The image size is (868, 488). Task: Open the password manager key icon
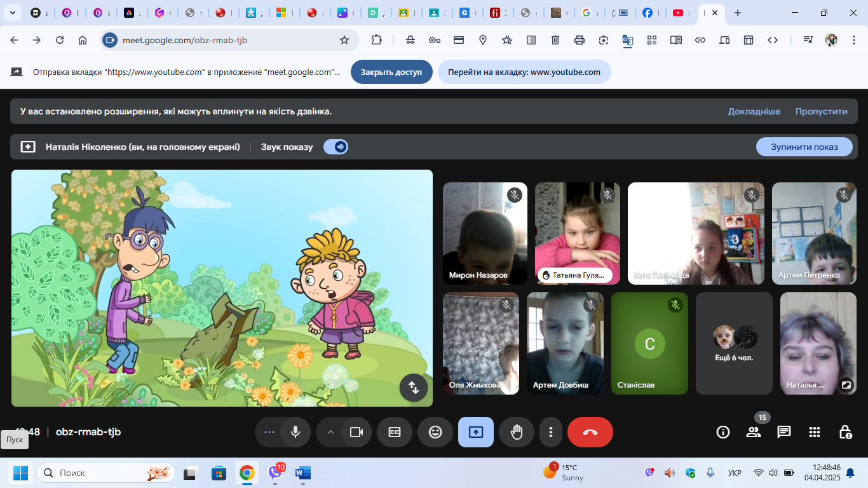tap(435, 40)
